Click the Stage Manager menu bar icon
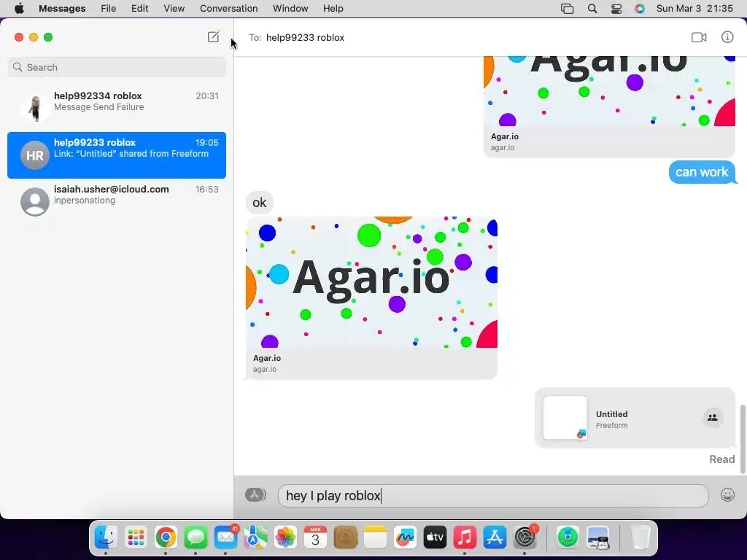The height and width of the screenshot is (560, 747). pos(567,9)
